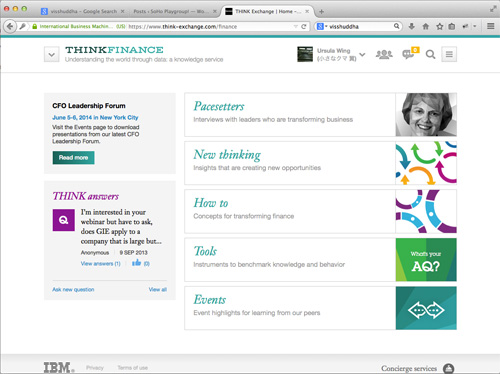Click the Concierge services bell icon
The height and width of the screenshot is (374, 500).
(x=448, y=368)
